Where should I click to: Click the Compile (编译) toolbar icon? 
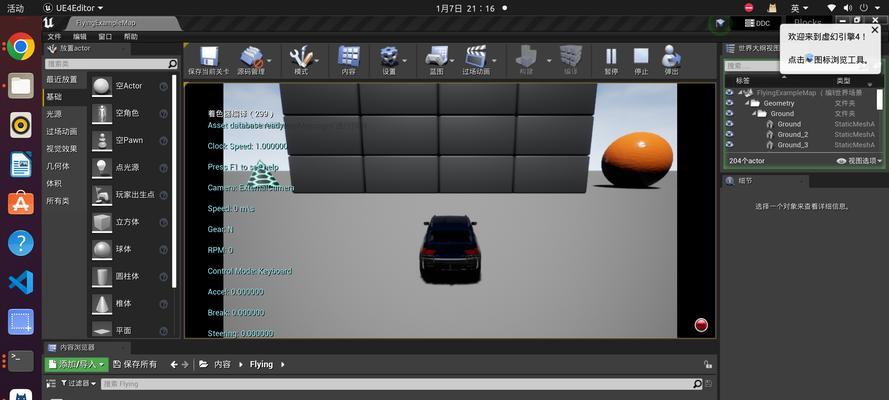coord(570,57)
